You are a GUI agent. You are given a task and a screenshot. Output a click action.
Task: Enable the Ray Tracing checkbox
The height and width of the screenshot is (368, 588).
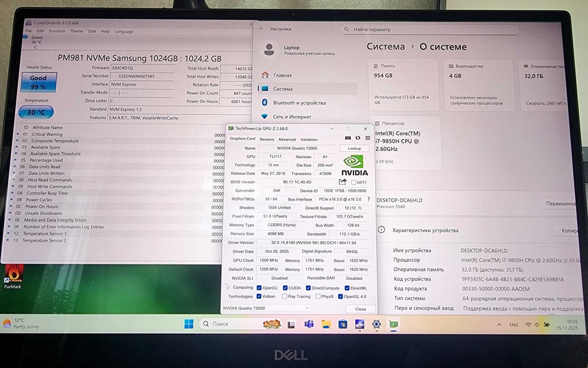click(284, 296)
